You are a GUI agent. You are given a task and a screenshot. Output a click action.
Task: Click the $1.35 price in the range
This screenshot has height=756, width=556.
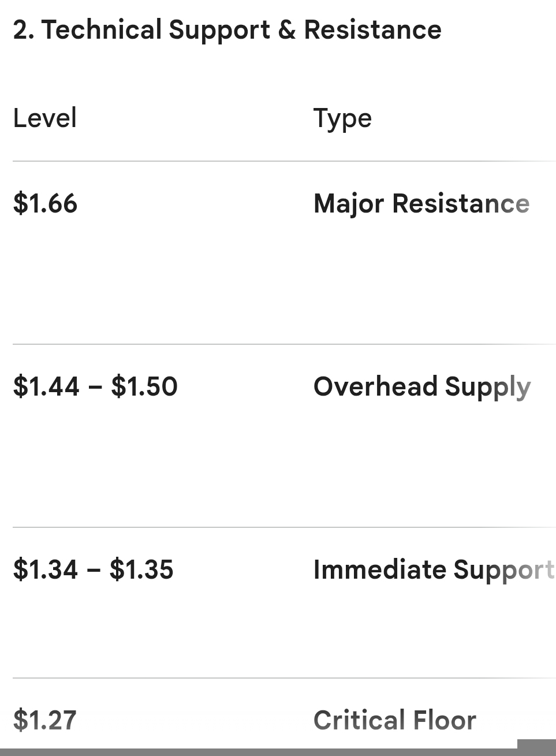pos(141,569)
